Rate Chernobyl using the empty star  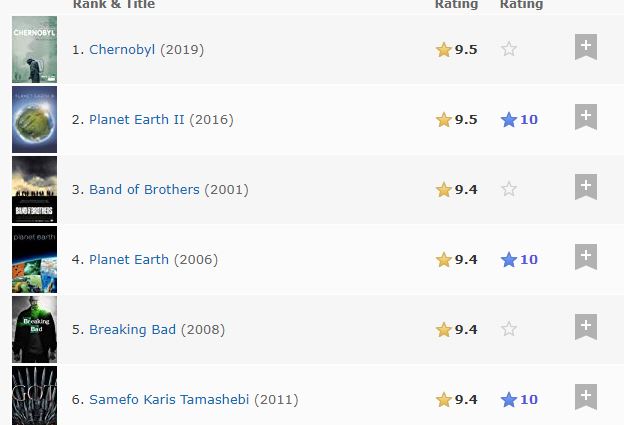[509, 49]
